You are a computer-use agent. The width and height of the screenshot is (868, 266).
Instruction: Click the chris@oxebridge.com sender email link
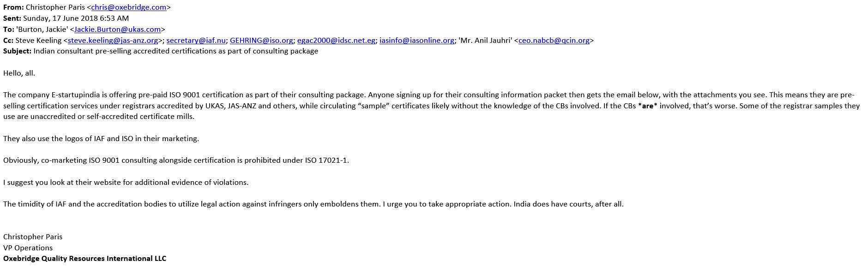(128, 7)
